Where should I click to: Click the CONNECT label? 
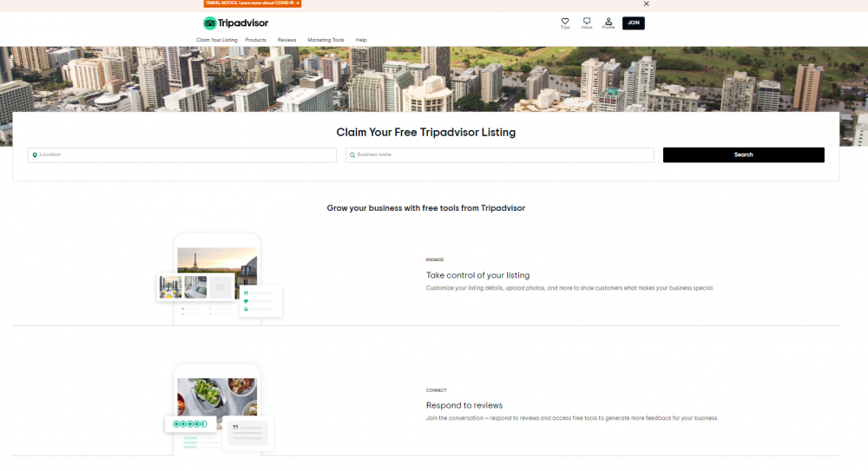coord(437,390)
